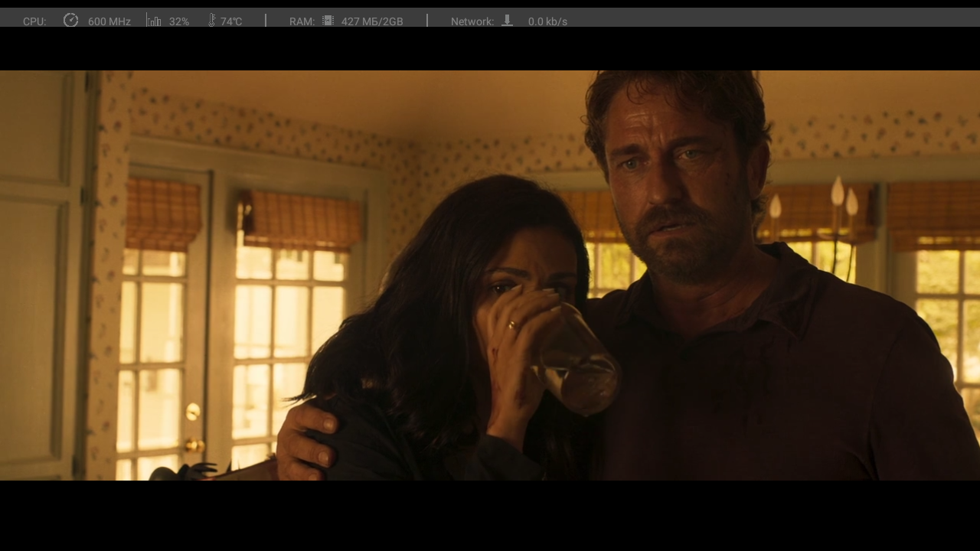Select the "427 МБ/2GB" memory value

[372, 21]
